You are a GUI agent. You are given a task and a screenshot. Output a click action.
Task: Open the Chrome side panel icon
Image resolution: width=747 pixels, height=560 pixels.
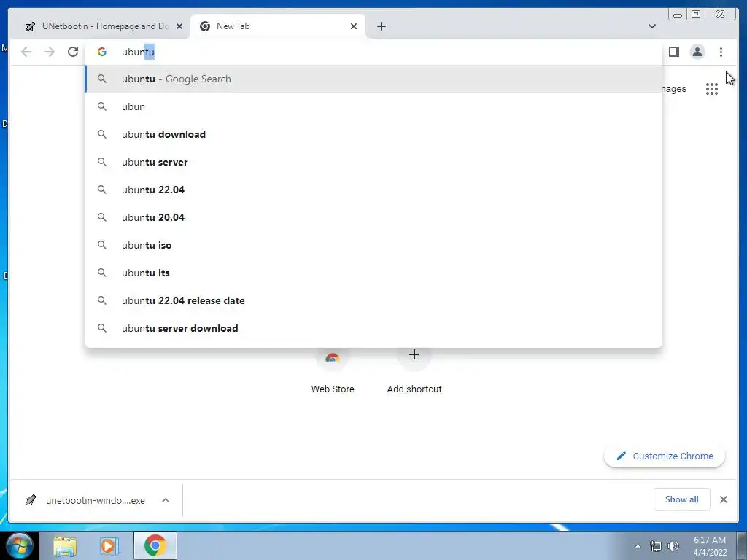(x=673, y=52)
